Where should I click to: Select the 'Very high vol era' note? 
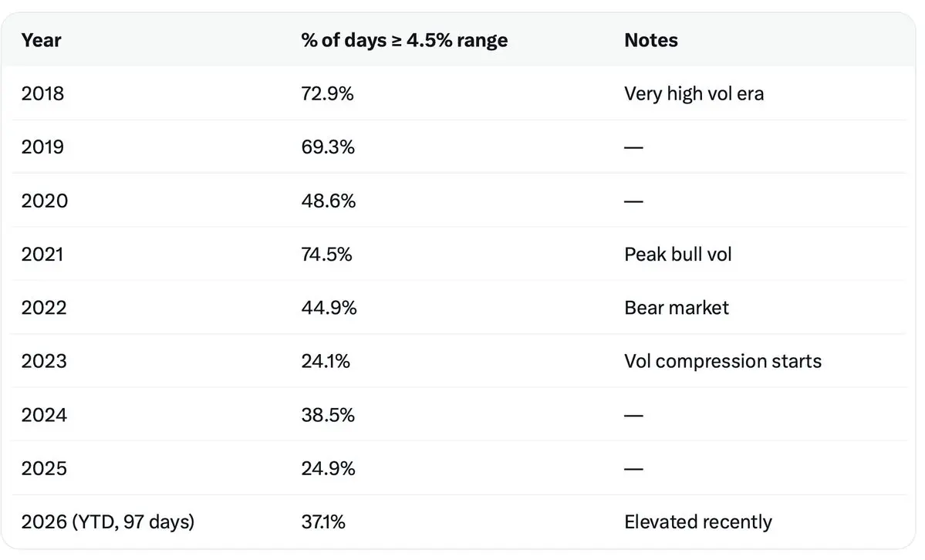[694, 94]
